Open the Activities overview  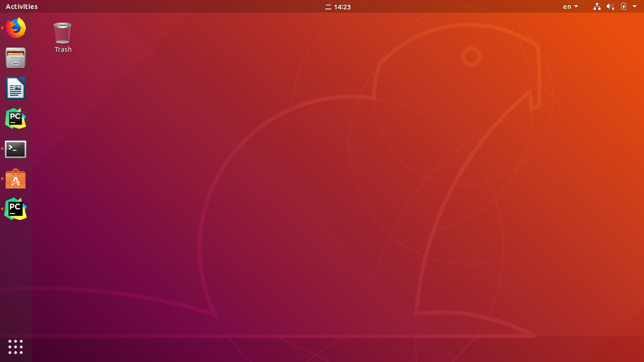pos(22,7)
